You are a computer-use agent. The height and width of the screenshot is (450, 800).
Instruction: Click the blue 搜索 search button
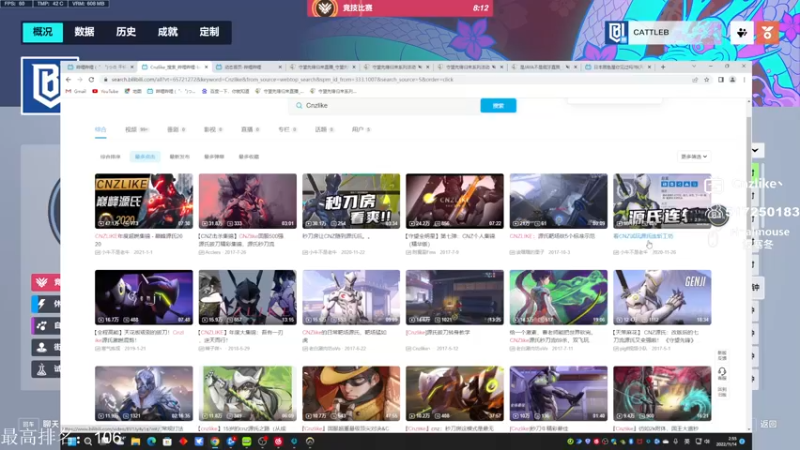(498, 106)
